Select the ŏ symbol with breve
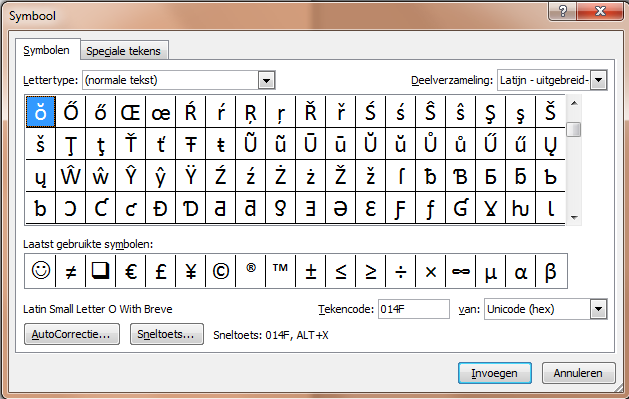This screenshot has width=629, height=399. tap(41, 112)
